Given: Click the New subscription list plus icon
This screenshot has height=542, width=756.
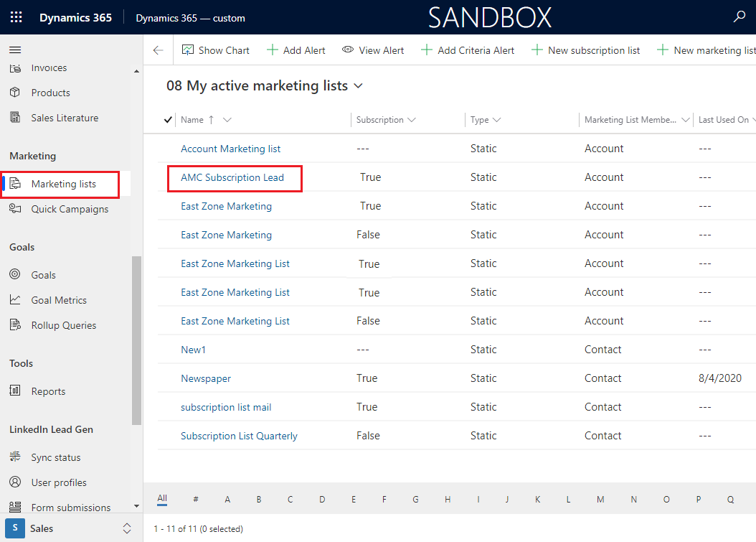Looking at the screenshot, I should pyautogui.click(x=537, y=50).
